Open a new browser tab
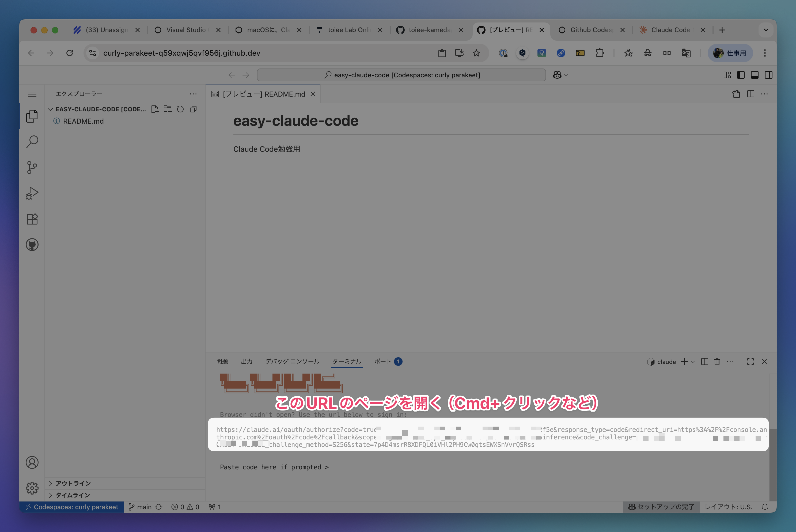796x532 pixels. (722, 30)
